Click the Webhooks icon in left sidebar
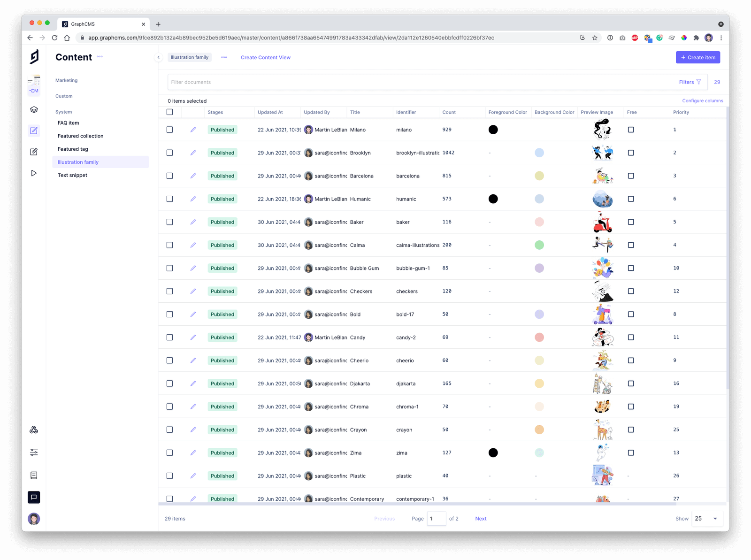 (x=34, y=430)
